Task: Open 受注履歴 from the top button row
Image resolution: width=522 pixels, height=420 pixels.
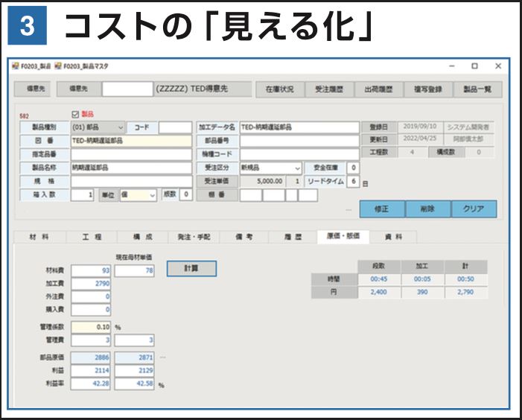Action: point(328,89)
